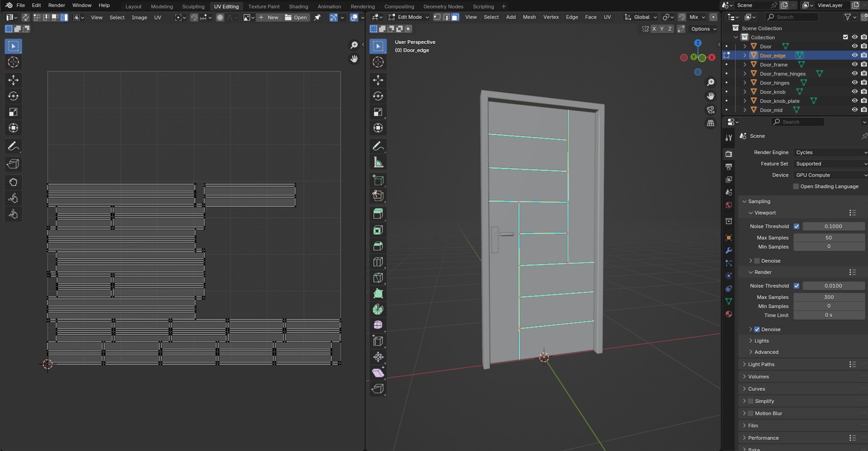The width and height of the screenshot is (868, 451).
Task: Open Feature Set dropdown
Action: [x=830, y=164]
